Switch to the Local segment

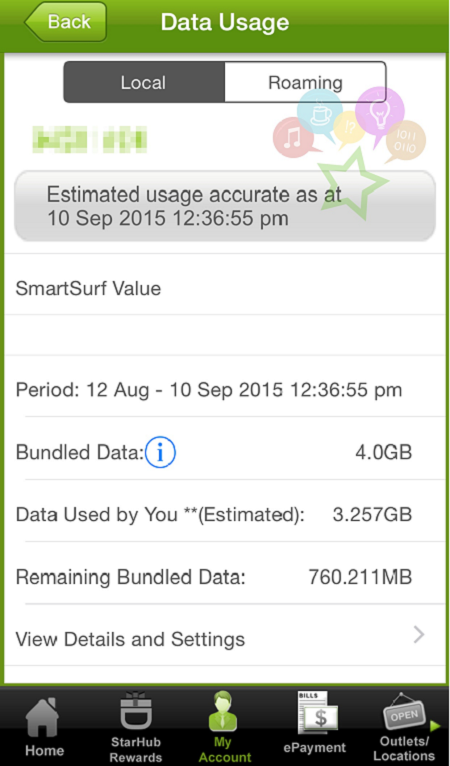tap(144, 82)
